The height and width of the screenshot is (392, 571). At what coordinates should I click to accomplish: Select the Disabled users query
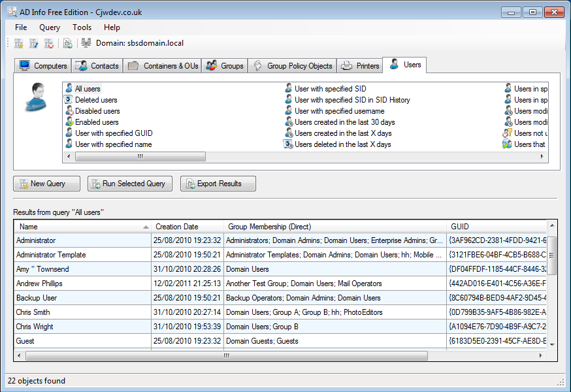point(97,111)
